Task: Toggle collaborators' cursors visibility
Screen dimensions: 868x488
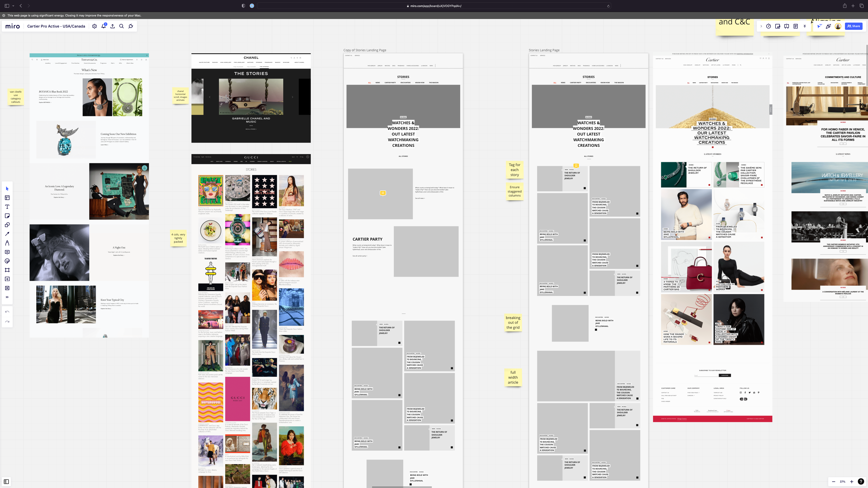Action: coord(819,26)
